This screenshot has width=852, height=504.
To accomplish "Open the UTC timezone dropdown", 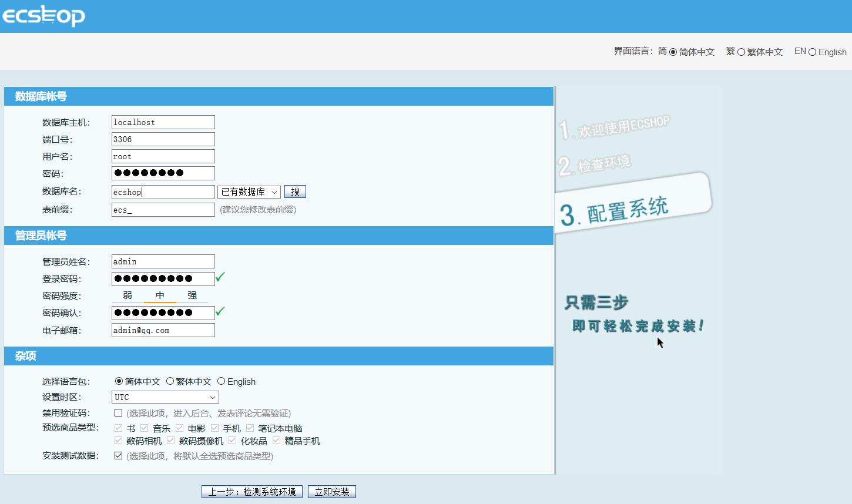I will tap(165, 397).
